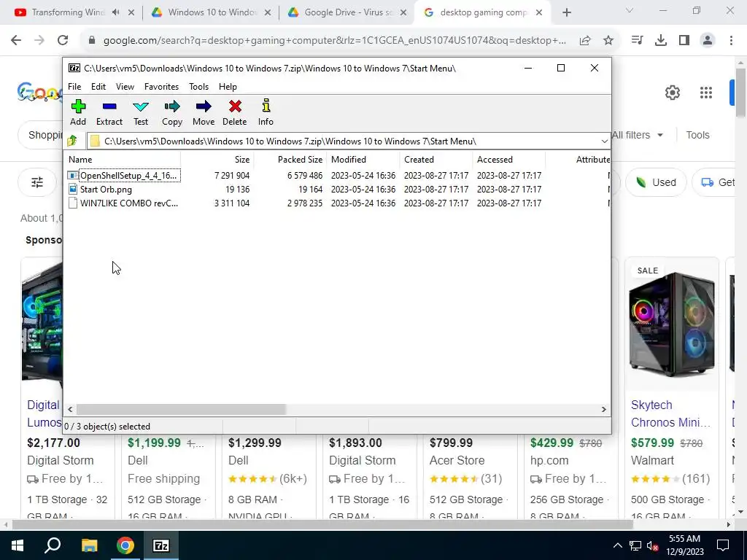
Task: Open the View menu
Action: coord(125,87)
